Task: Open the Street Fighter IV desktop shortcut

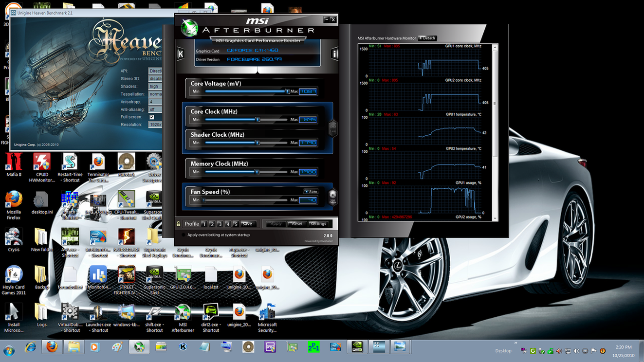Action: click(x=127, y=281)
